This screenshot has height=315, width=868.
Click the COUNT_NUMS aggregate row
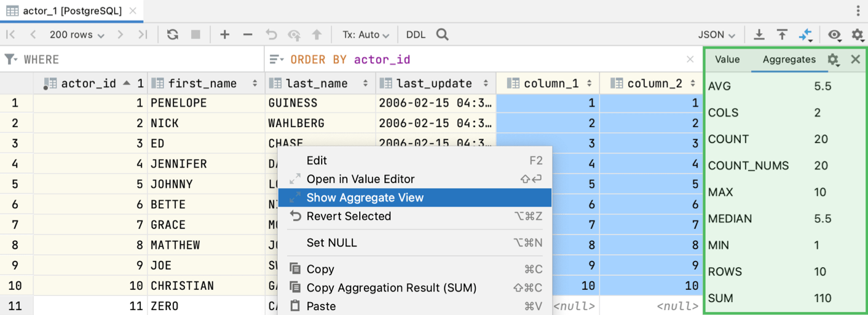(785, 166)
